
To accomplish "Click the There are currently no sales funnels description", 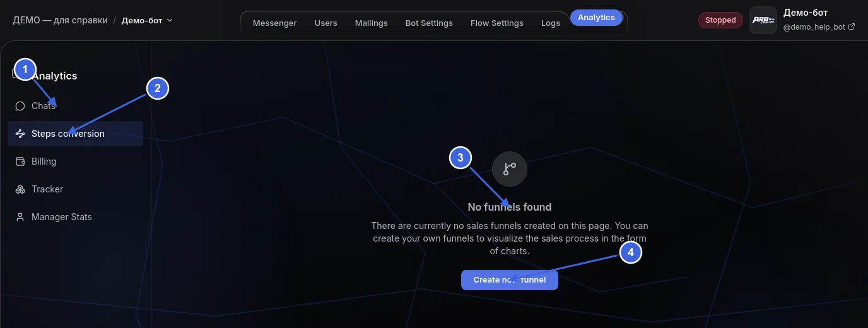I will [x=510, y=238].
